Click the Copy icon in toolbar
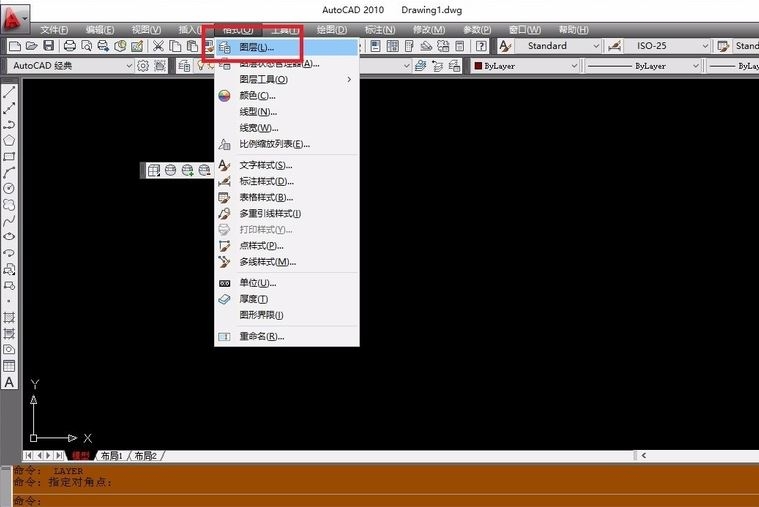Viewport: 759px width, 507px height. click(x=175, y=46)
